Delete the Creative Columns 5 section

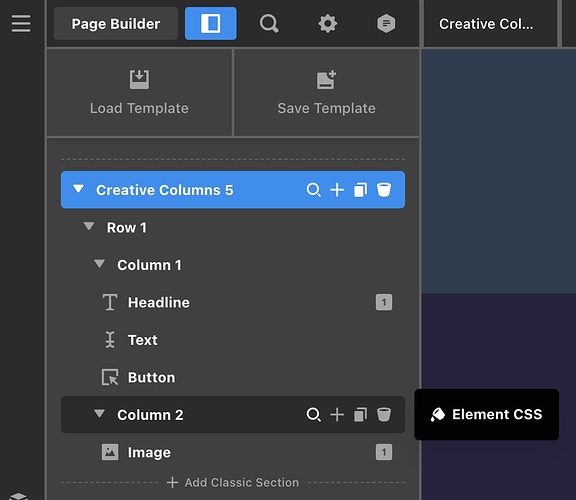[384, 190]
